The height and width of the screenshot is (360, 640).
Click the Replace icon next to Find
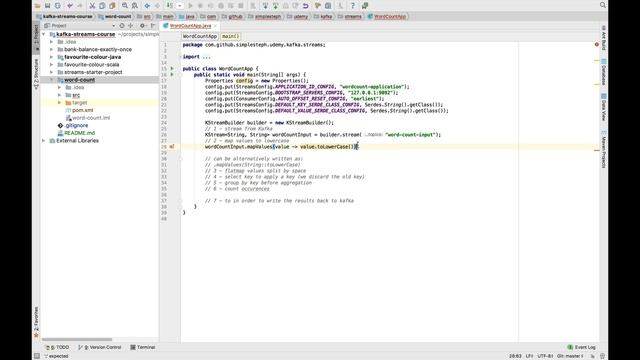click(x=134, y=6)
